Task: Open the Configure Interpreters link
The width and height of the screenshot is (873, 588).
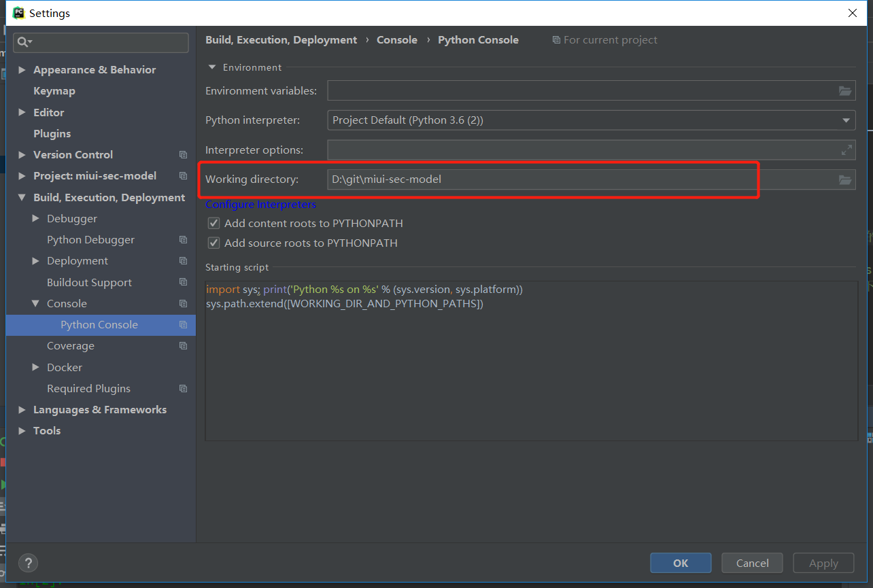Action: click(x=260, y=204)
